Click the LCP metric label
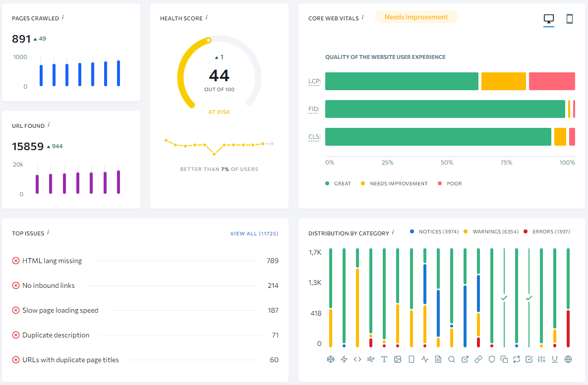Screen dimensions: 588x385 point(314,81)
